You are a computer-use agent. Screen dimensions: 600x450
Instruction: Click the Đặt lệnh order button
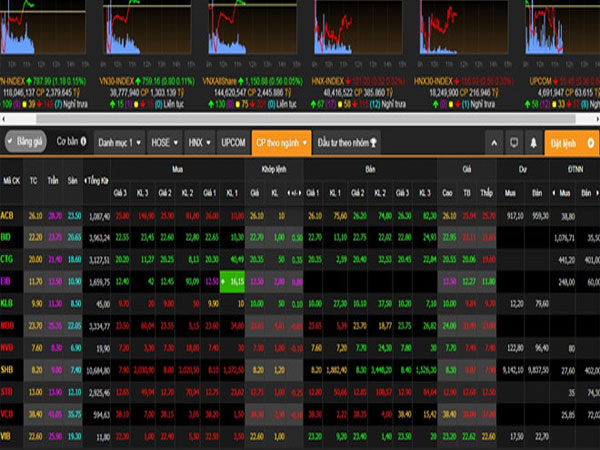[x=572, y=143]
